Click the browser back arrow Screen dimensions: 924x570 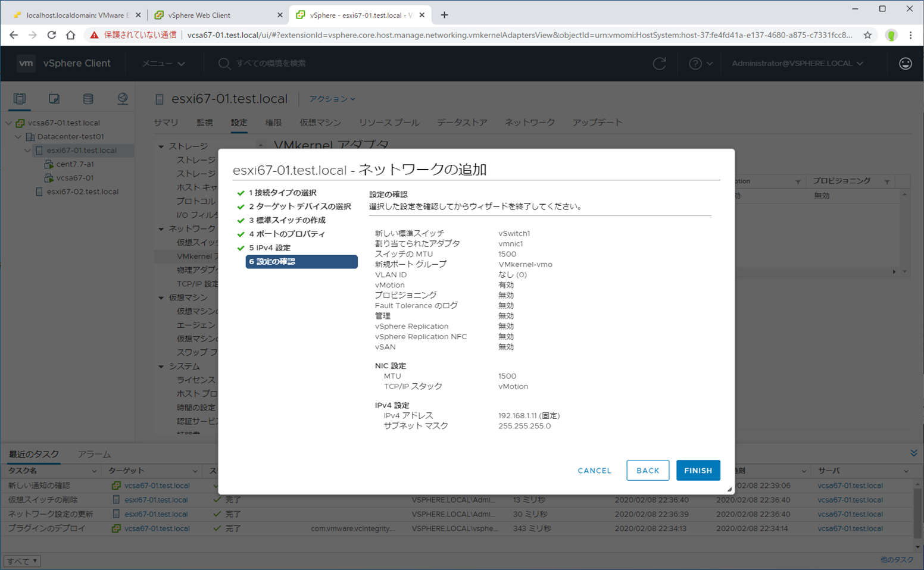(14, 35)
